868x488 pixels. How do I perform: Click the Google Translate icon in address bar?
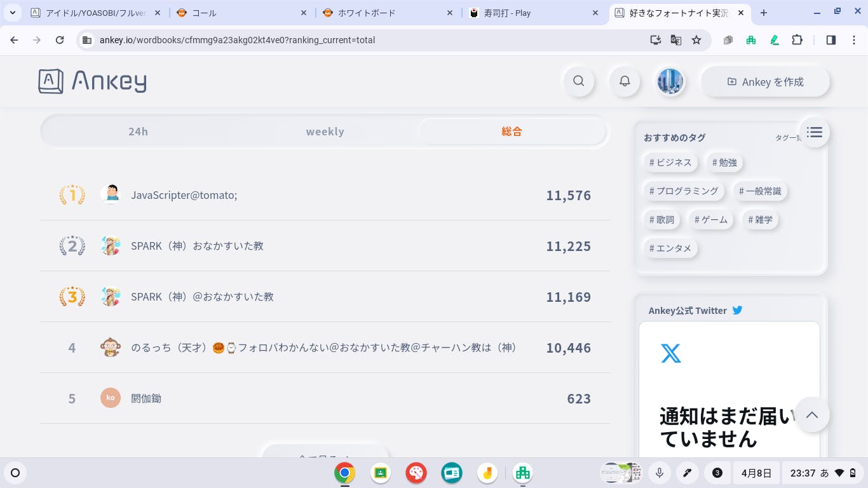click(676, 40)
